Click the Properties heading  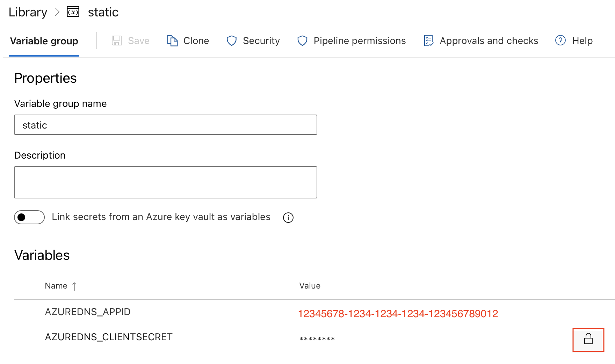pyautogui.click(x=45, y=78)
